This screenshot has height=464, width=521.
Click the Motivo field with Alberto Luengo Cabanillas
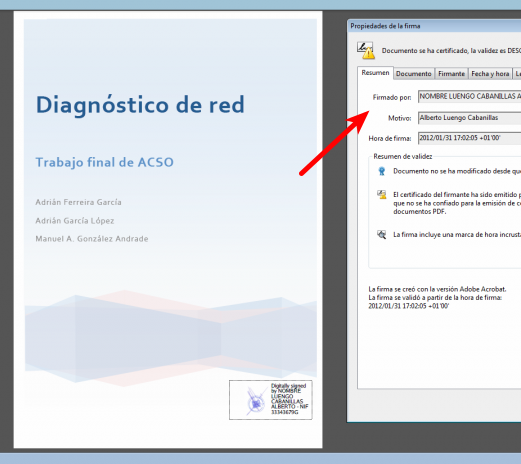point(469,118)
